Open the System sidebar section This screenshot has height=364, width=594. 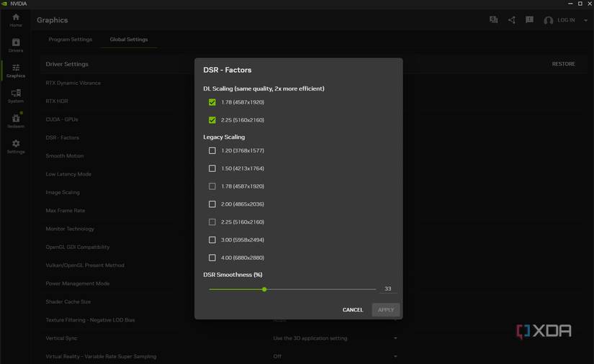point(15,96)
